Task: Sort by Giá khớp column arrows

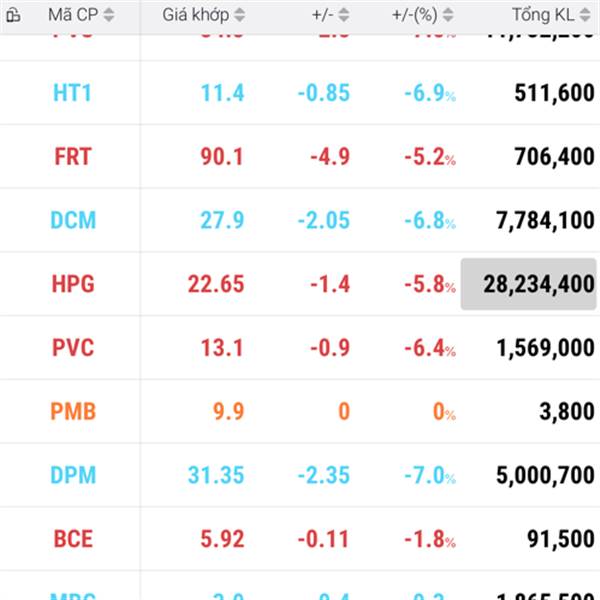Action: click(x=240, y=15)
